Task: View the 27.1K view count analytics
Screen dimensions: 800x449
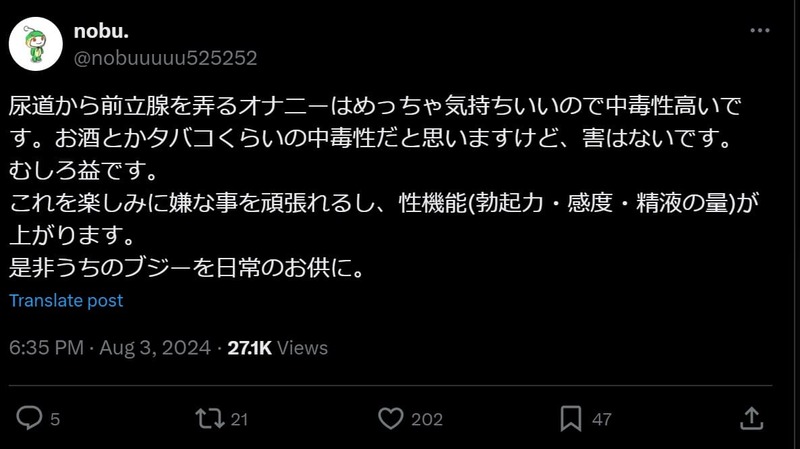Action: tap(249, 348)
